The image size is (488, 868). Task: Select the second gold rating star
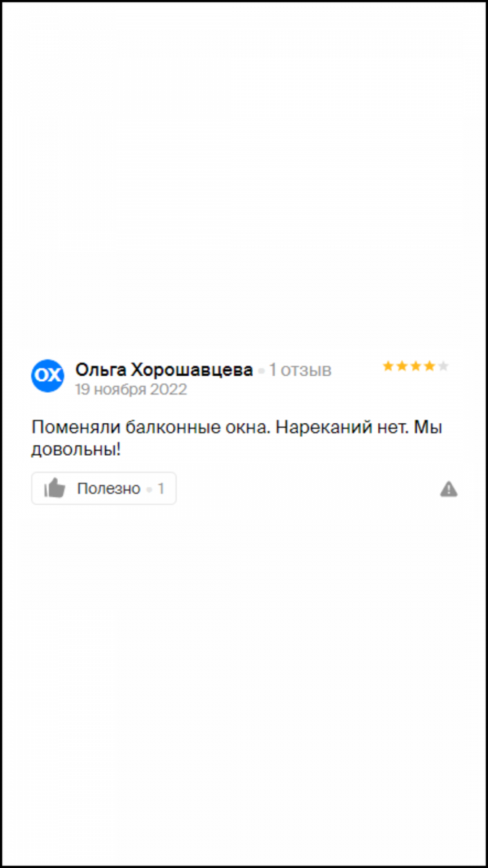coord(402,366)
